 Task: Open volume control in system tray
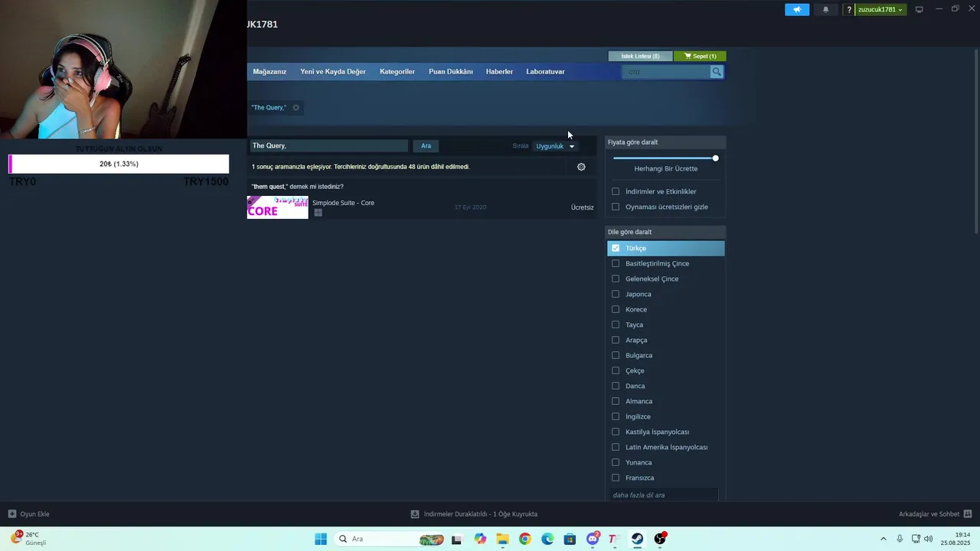click(929, 539)
